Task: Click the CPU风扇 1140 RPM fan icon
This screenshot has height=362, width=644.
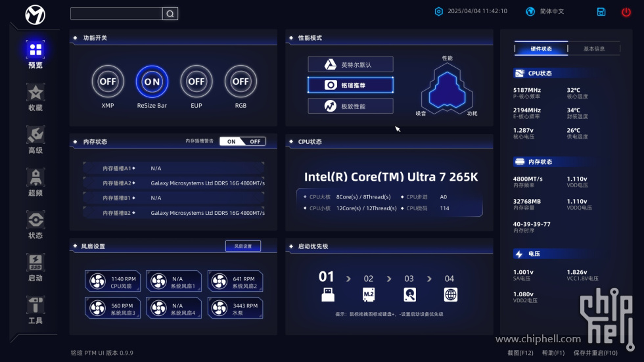Action: pyautogui.click(x=98, y=281)
